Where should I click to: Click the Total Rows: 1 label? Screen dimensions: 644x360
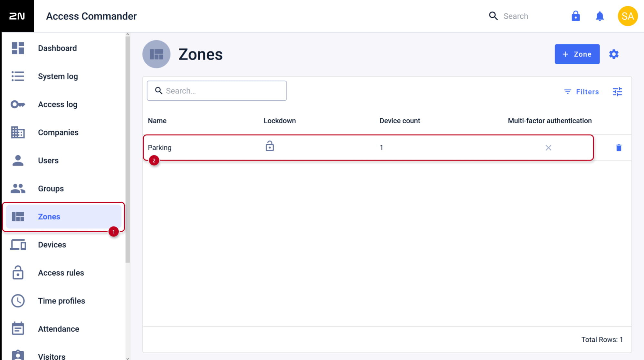pos(602,339)
